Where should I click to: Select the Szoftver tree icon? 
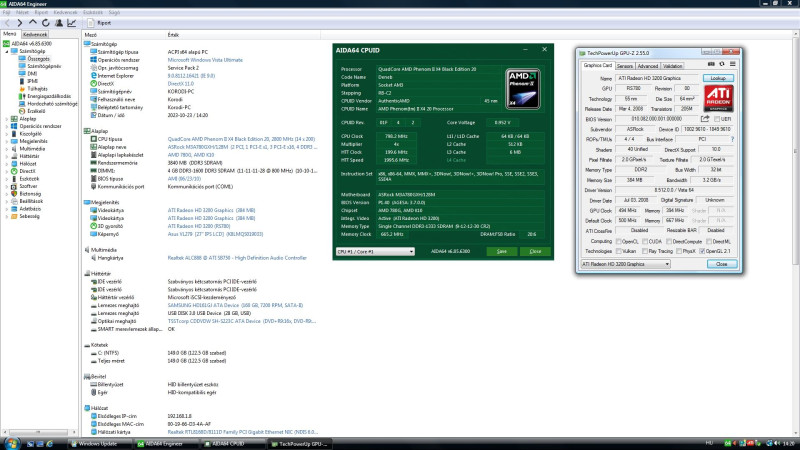pyautogui.click(x=14, y=186)
